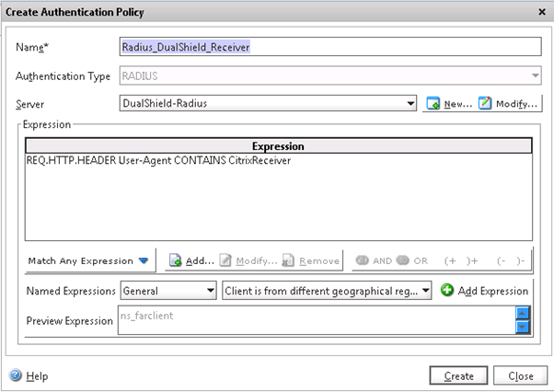
Task: Click the open parenthesis (+ button
Action: 451,260
